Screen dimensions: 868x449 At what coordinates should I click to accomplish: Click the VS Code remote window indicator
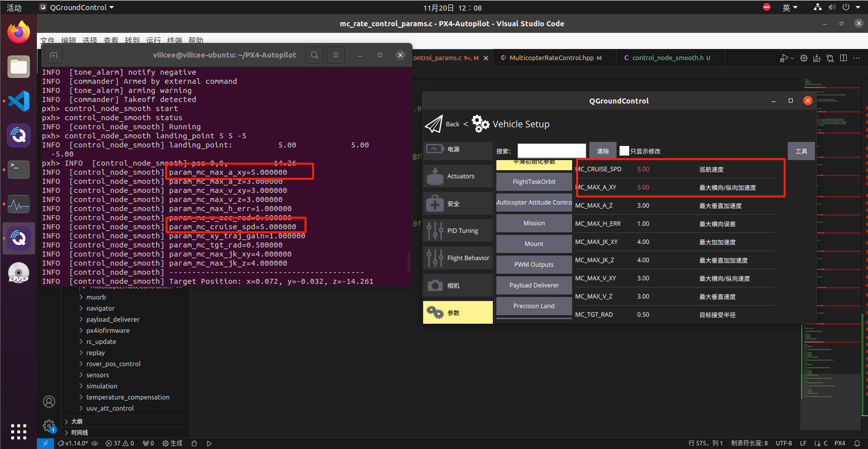45,443
